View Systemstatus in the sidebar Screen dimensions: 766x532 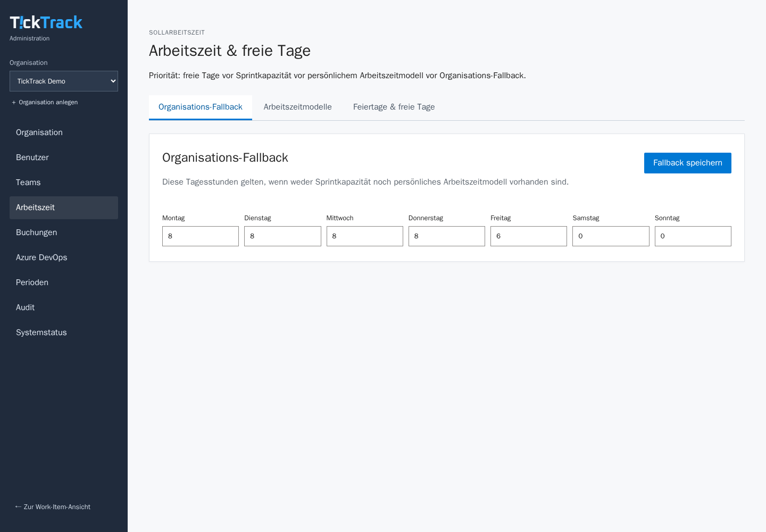tap(64, 332)
